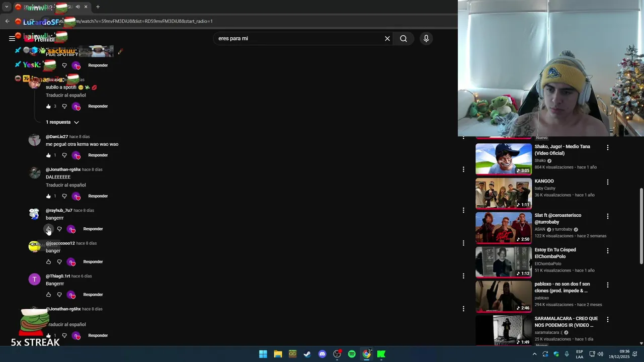This screenshot has height=362, width=644.
Task: Click the creator heart on @DanLix27's comment
Action: click(x=76, y=155)
